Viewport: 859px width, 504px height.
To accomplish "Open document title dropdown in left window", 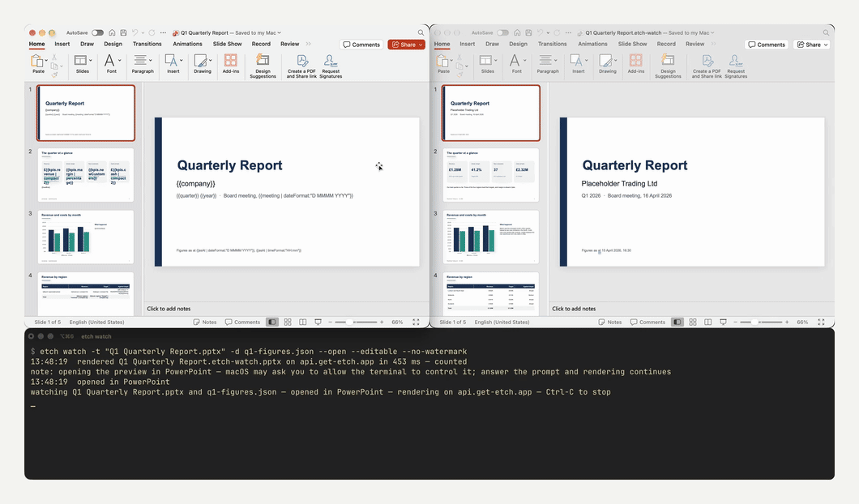I will [280, 33].
